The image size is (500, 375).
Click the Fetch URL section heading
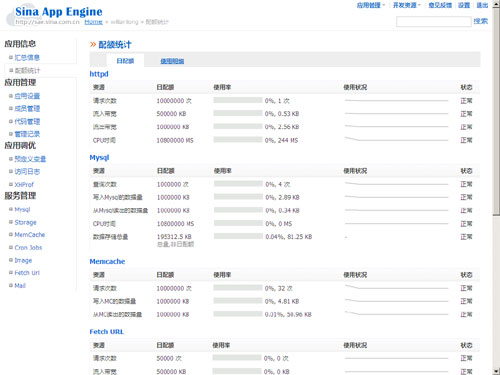(x=107, y=332)
